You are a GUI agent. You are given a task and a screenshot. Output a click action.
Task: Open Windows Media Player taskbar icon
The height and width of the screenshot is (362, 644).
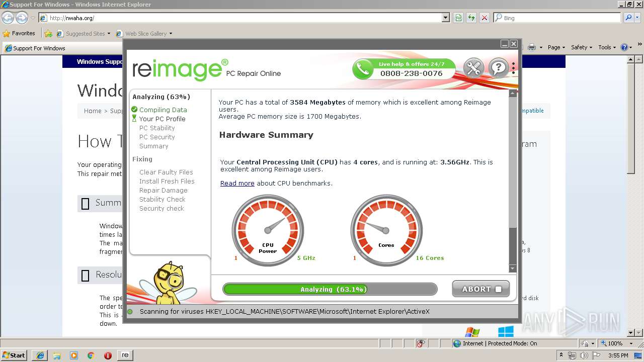coord(74,355)
